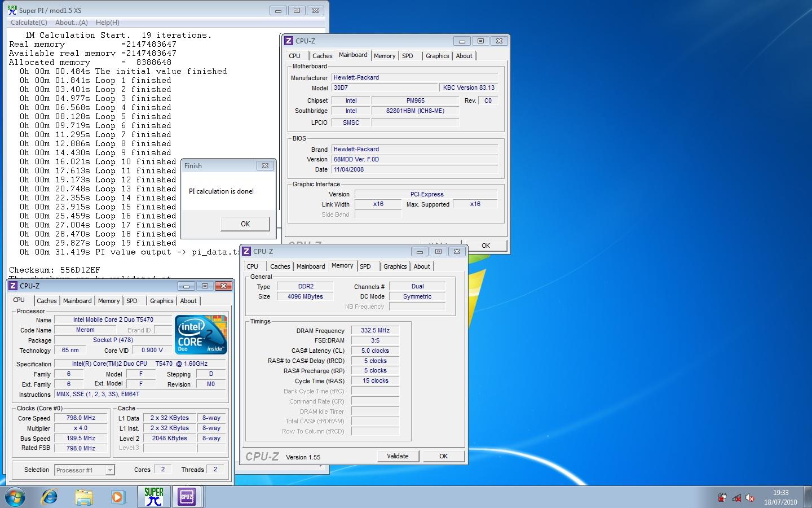
Task: Select Memory tab in bottom-left CPU-Z window
Action: pyautogui.click(x=109, y=301)
